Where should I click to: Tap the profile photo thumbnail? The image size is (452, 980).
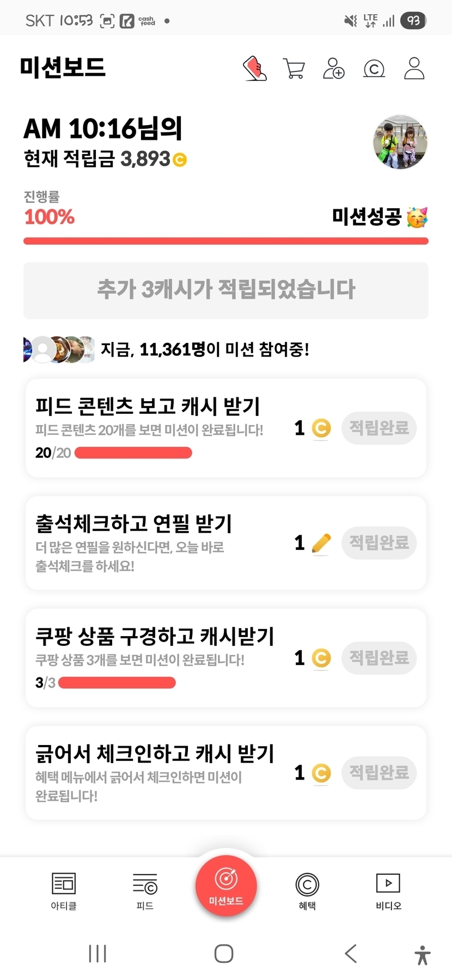(400, 142)
